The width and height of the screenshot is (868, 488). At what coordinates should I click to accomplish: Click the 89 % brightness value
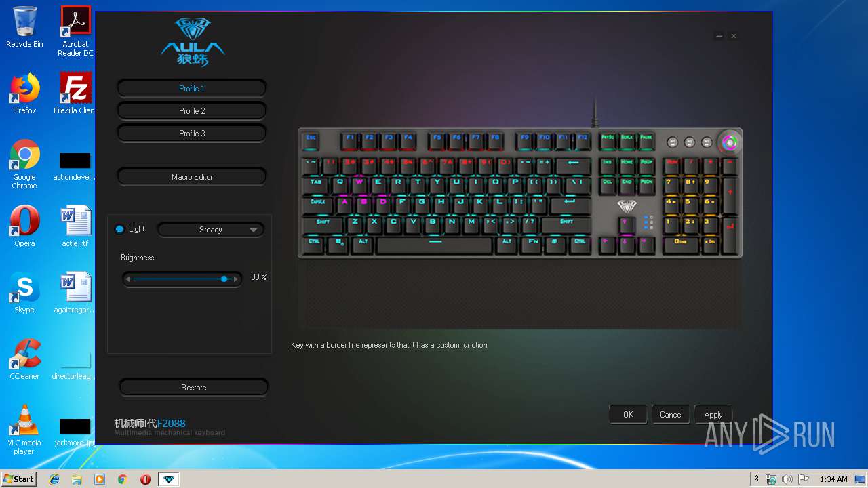coord(258,277)
